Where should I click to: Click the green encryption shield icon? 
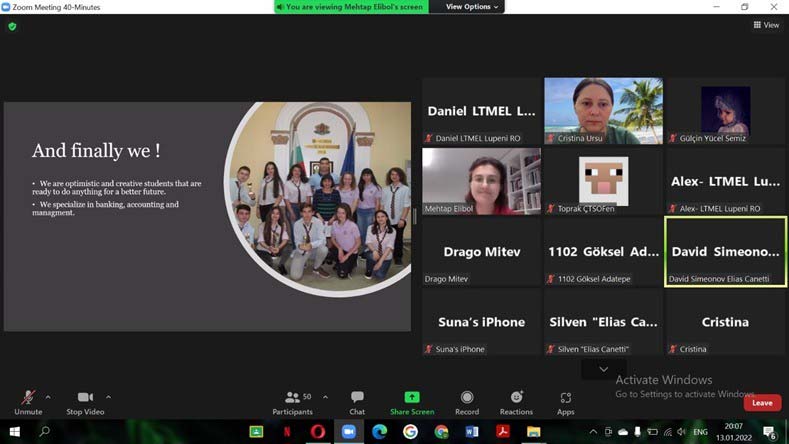[x=12, y=26]
